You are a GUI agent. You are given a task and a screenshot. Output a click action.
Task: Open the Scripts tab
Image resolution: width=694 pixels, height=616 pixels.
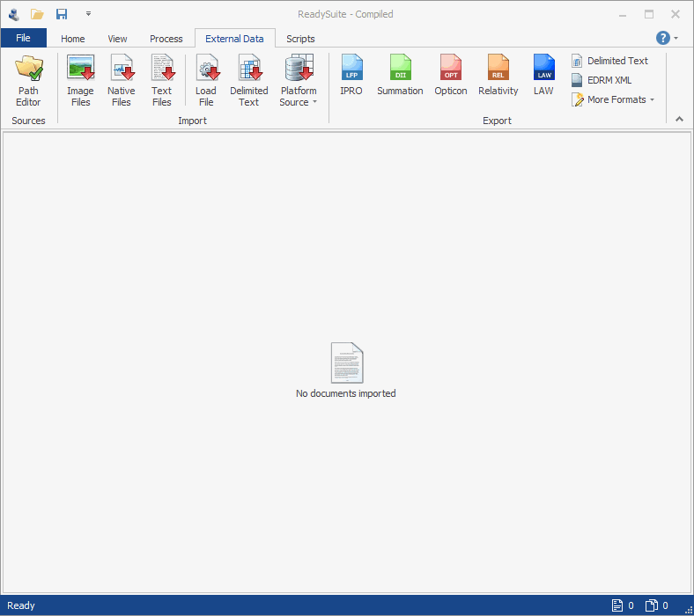pos(300,39)
